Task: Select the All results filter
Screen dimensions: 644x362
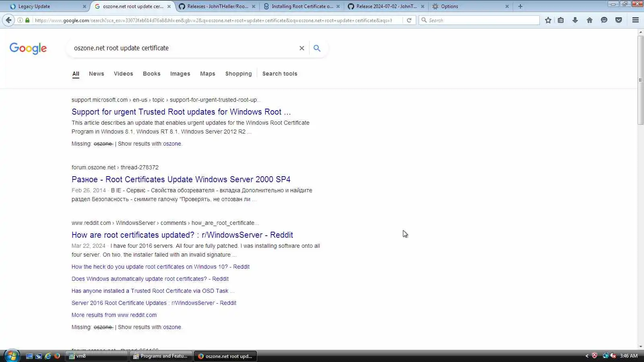Action: pos(76,74)
